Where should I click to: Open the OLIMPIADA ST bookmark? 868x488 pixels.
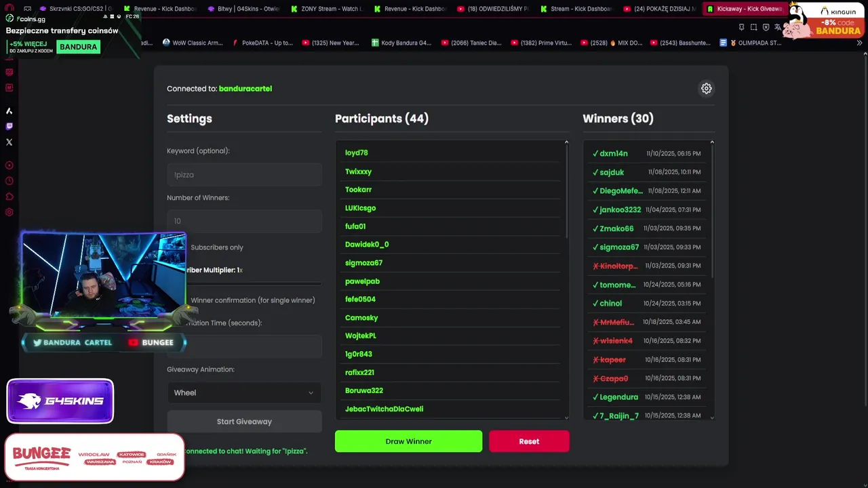tap(751, 43)
